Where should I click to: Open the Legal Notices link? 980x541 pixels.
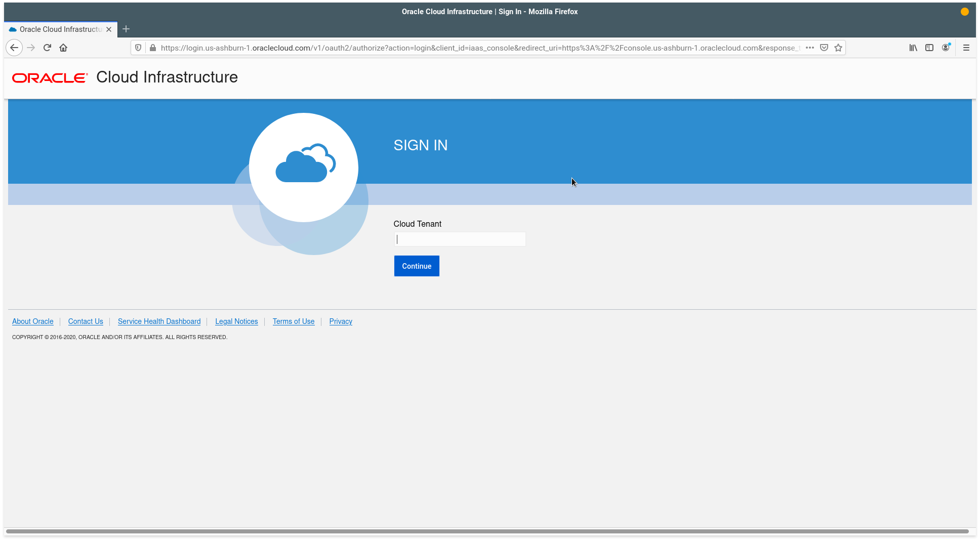(x=236, y=321)
